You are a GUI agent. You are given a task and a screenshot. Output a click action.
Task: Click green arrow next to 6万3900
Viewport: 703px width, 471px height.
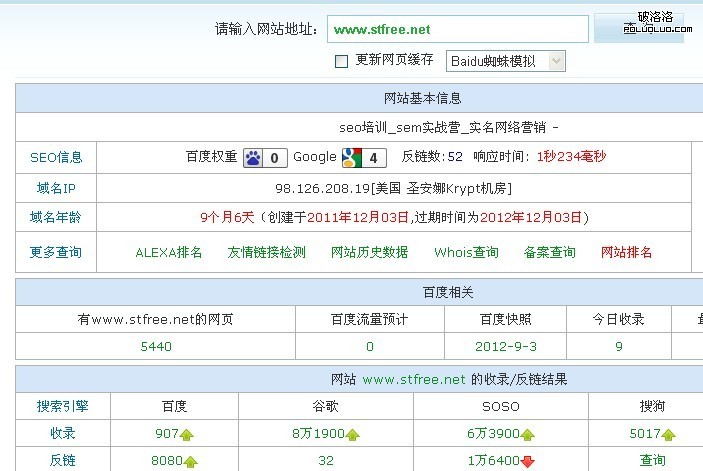[527, 435]
